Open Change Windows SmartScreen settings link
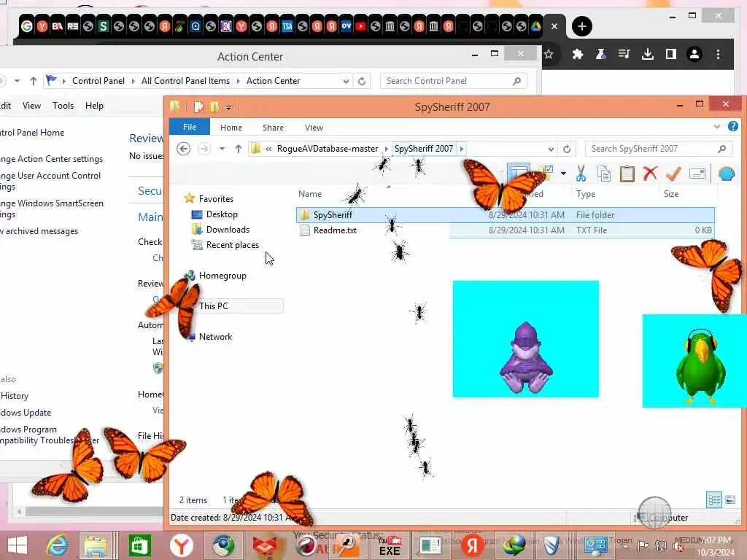747x560 pixels. click(x=52, y=209)
